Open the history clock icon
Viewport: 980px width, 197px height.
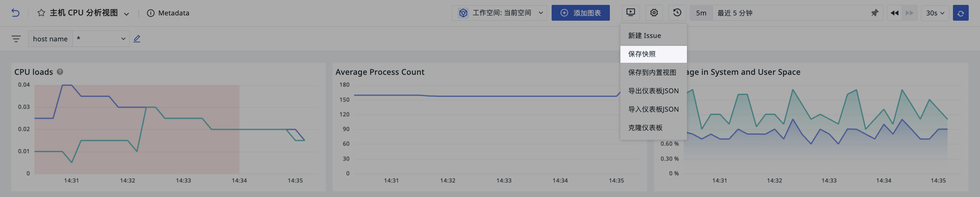pyautogui.click(x=677, y=13)
